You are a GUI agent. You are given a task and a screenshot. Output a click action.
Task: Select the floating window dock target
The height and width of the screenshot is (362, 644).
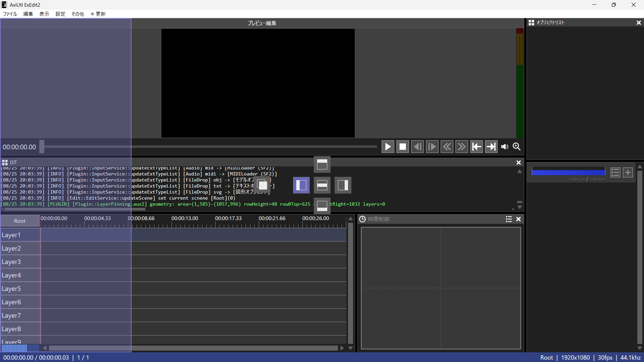262,185
